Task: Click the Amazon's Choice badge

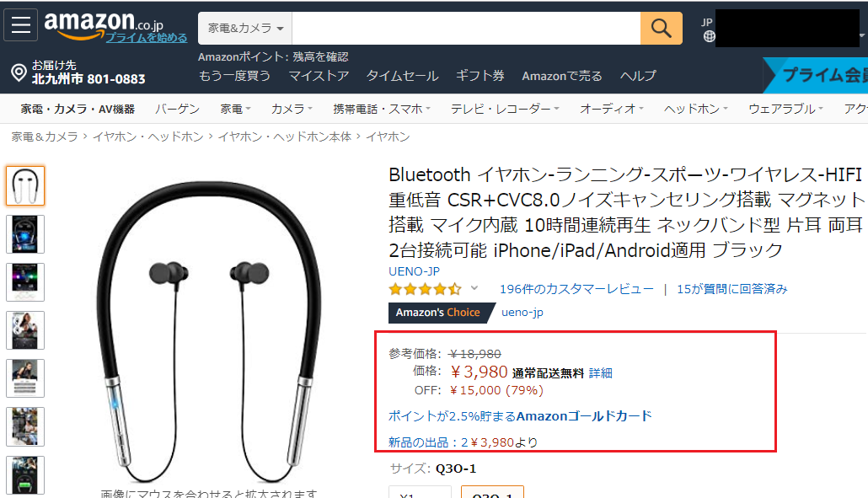Action: (x=437, y=313)
